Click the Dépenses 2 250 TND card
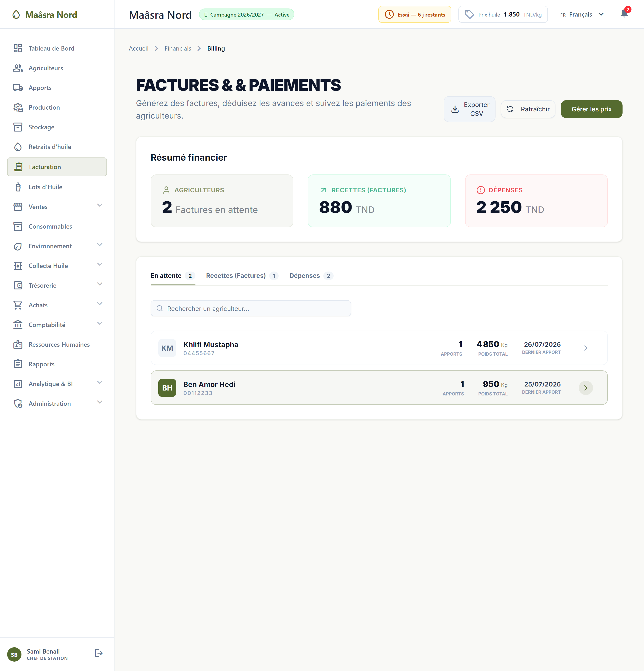This screenshot has width=644, height=671. pyautogui.click(x=536, y=201)
